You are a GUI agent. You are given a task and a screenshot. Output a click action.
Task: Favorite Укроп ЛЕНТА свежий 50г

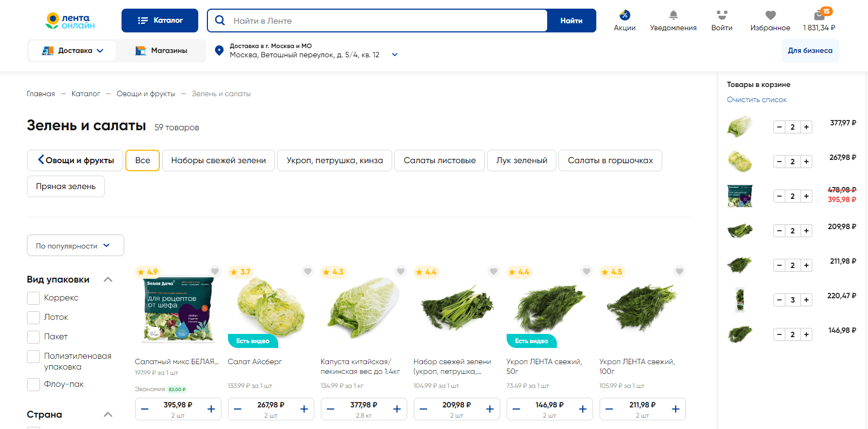pos(587,271)
